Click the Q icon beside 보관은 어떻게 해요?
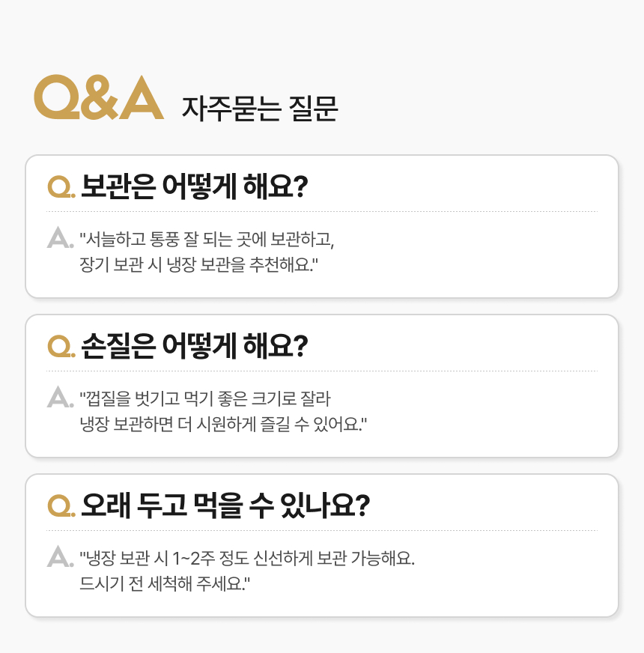Image resolution: width=644 pixels, height=653 pixels. pyautogui.click(x=61, y=186)
